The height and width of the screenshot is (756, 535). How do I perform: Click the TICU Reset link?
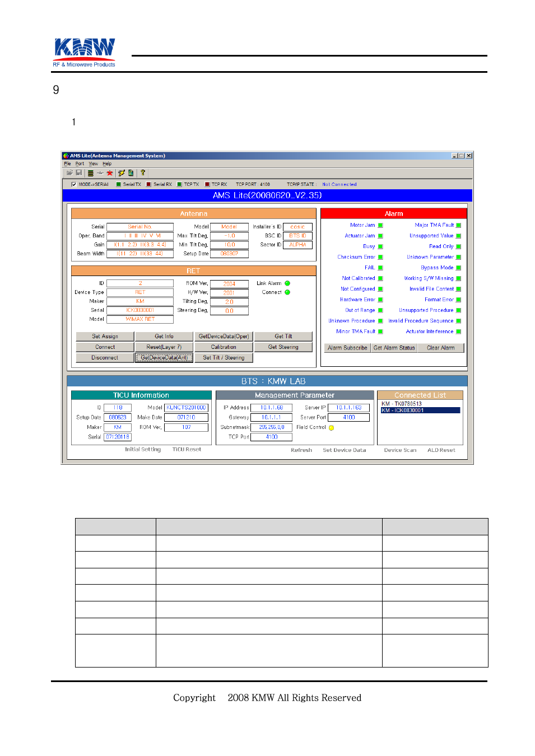click(x=187, y=450)
